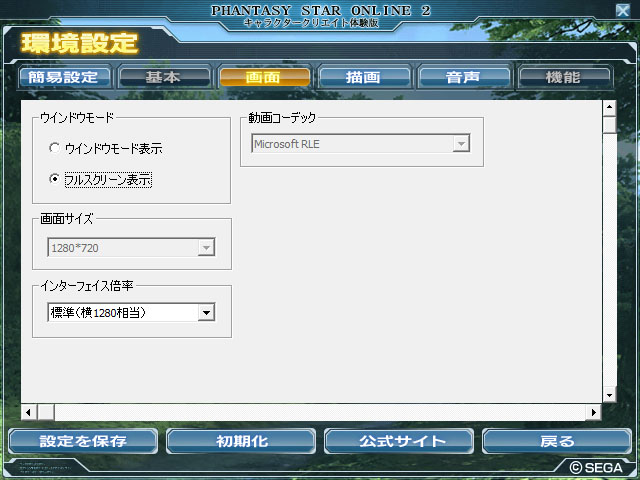Click the ウインドウモード group label
Image resolution: width=640 pixels, height=480 pixels.
tap(77, 118)
